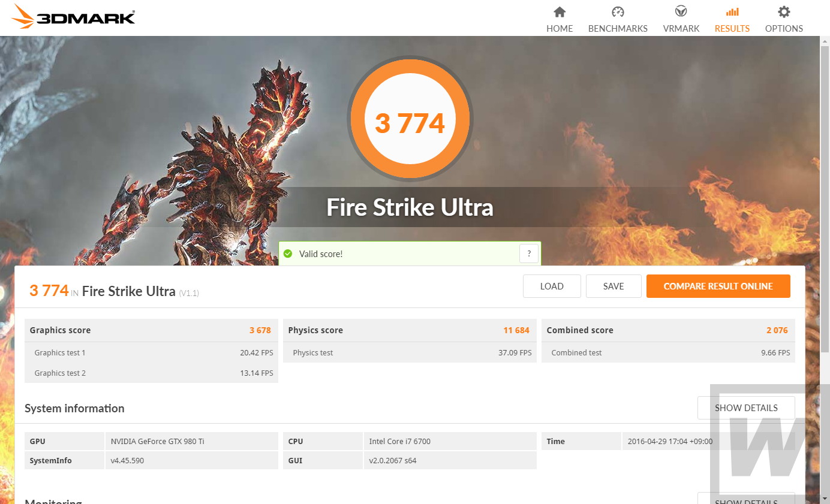Click COMPARE RESULT ONLINE
The height and width of the screenshot is (504, 830).
(718, 286)
